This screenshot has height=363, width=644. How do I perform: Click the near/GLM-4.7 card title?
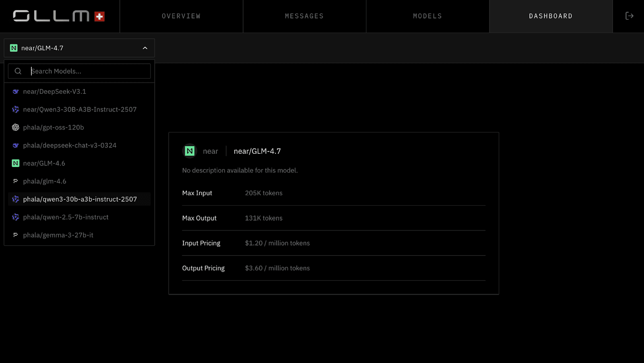[x=257, y=151]
